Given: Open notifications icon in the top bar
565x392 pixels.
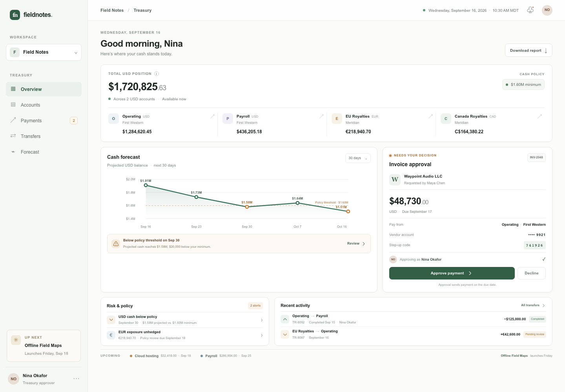Looking at the screenshot, I should click(x=530, y=10).
